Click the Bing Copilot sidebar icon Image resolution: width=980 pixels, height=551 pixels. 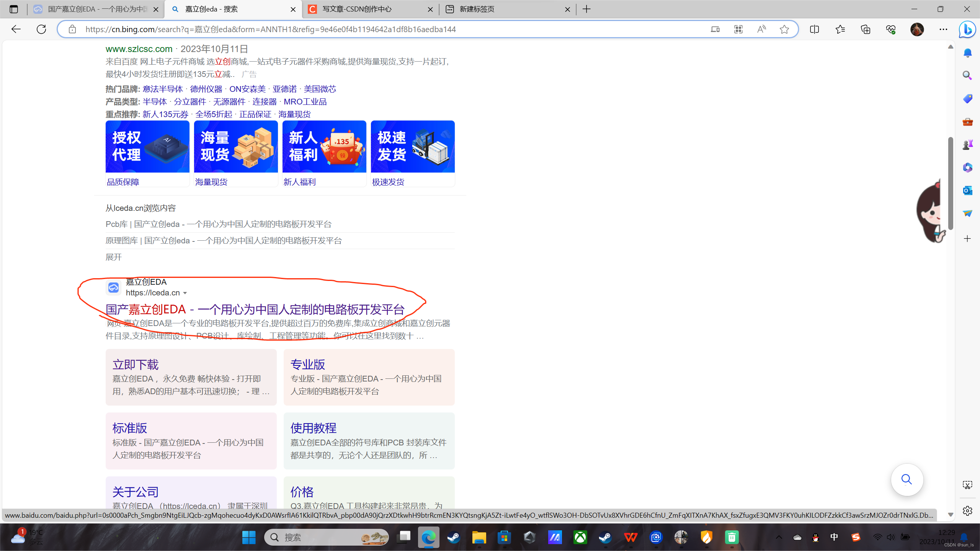[x=967, y=29]
